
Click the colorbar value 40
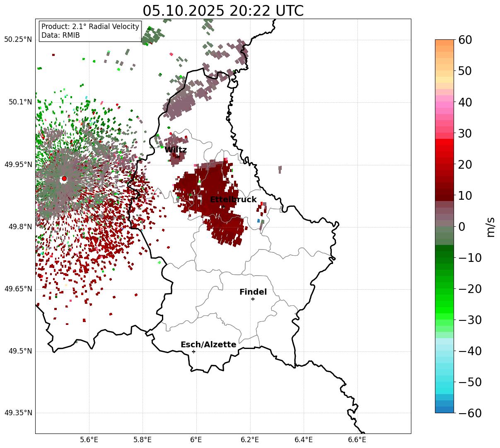pos(464,102)
